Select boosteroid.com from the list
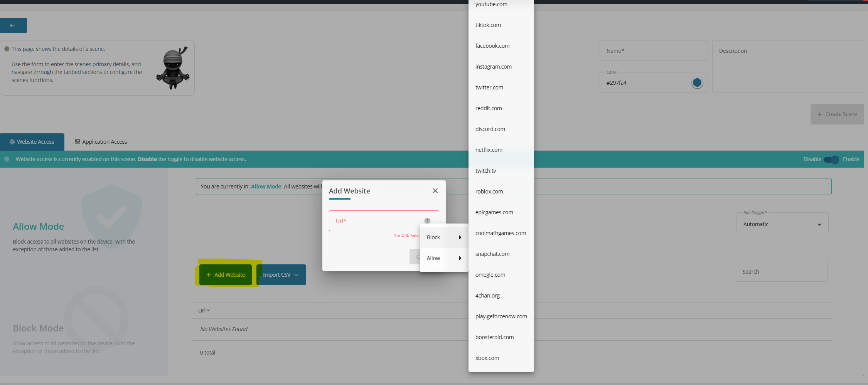868x385 pixels. 501,337
